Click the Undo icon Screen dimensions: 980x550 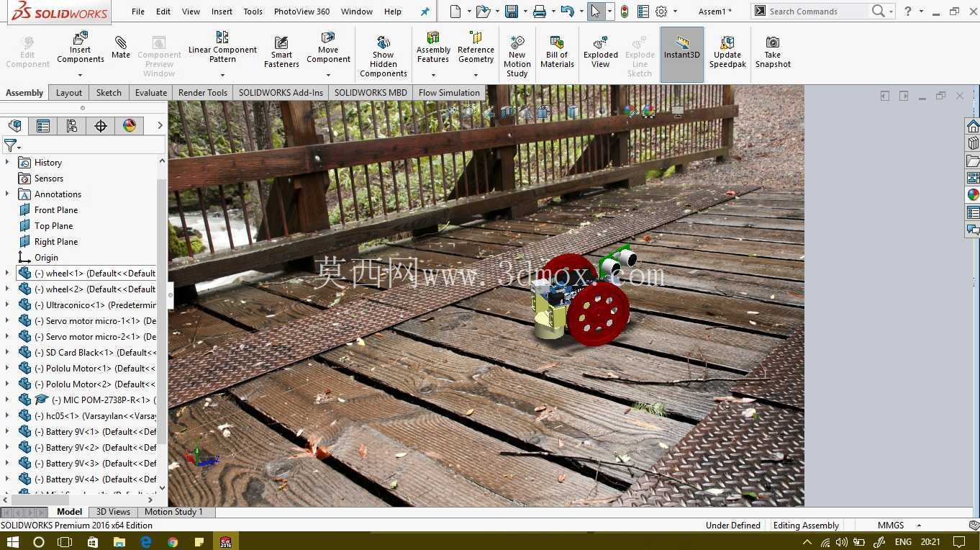[567, 12]
